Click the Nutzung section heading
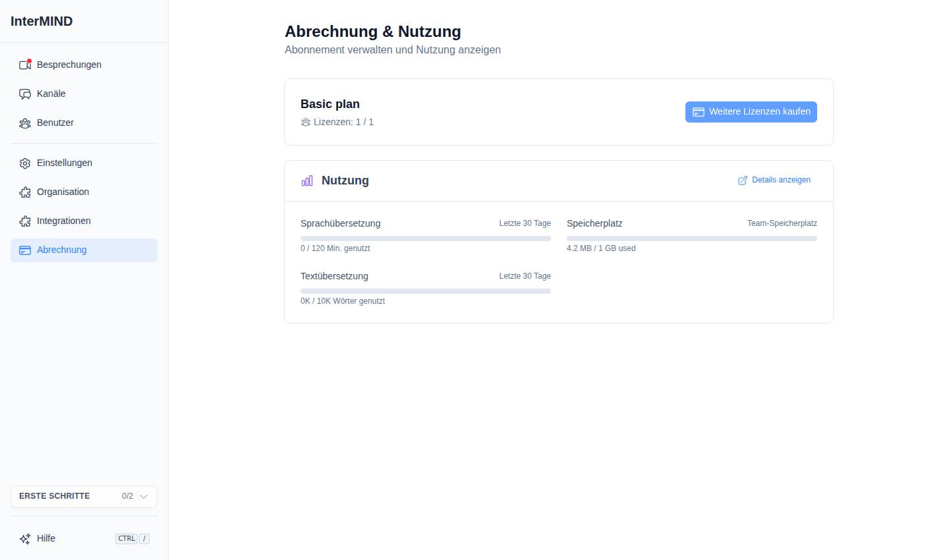 coord(345,181)
